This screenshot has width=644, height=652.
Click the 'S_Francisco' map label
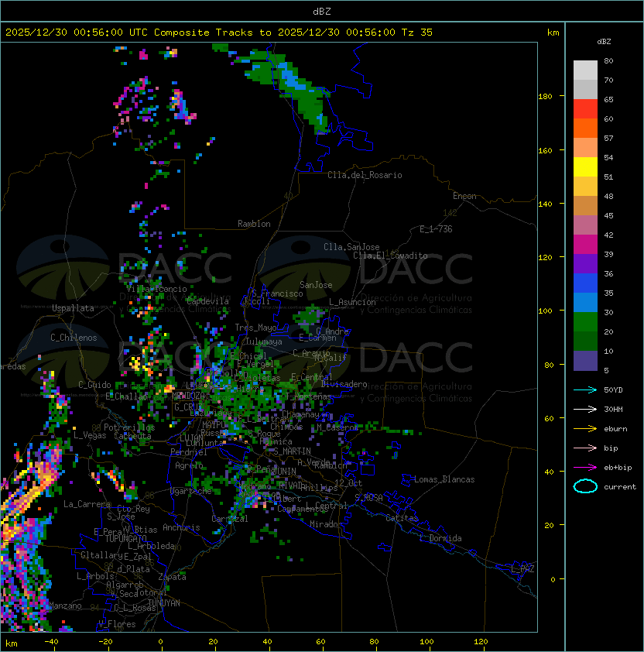tap(277, 293)
